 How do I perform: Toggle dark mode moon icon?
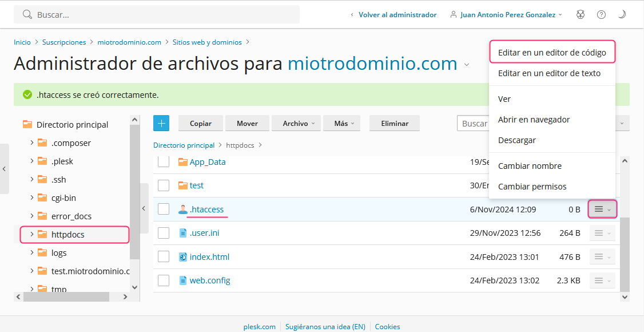(622, 15)
